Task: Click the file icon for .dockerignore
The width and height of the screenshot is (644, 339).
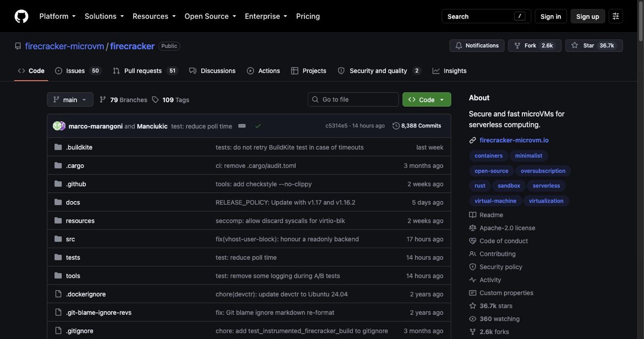Action: [x=58, y=294]
